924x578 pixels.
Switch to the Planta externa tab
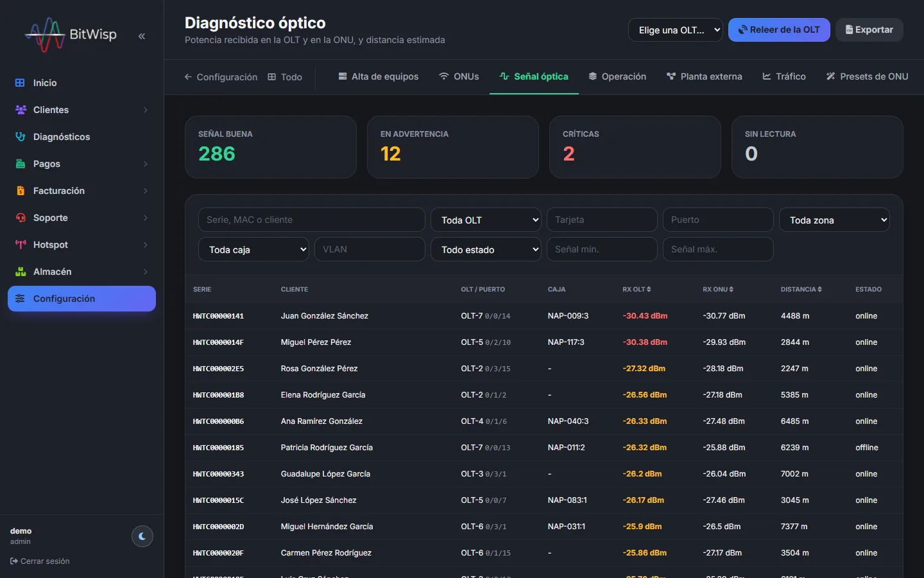[704, 76]
